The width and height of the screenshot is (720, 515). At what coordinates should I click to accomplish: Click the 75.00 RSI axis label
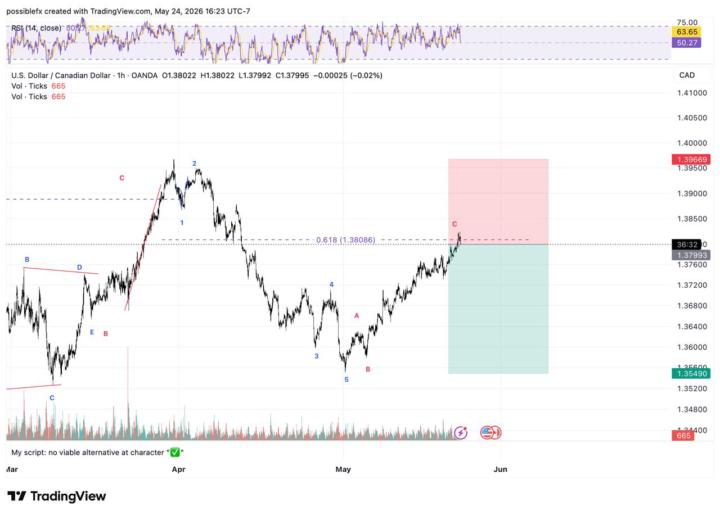tap(687, 22)
